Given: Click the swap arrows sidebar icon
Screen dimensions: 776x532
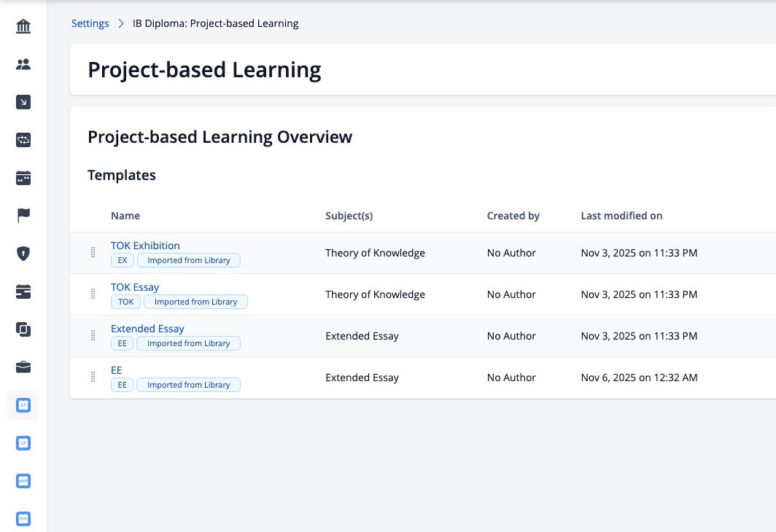Looking at the screenshot, I should [x=23, y=140].
